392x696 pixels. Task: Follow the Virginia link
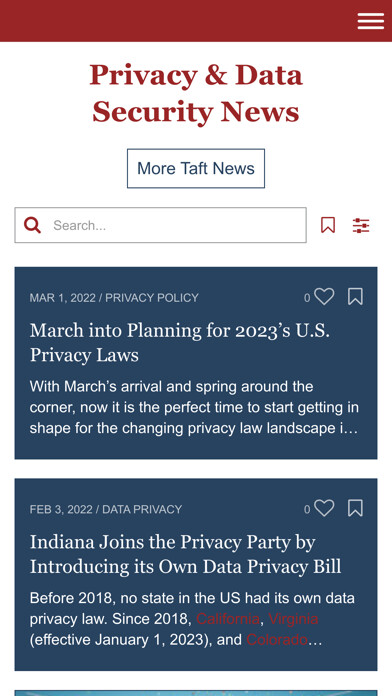293,619
